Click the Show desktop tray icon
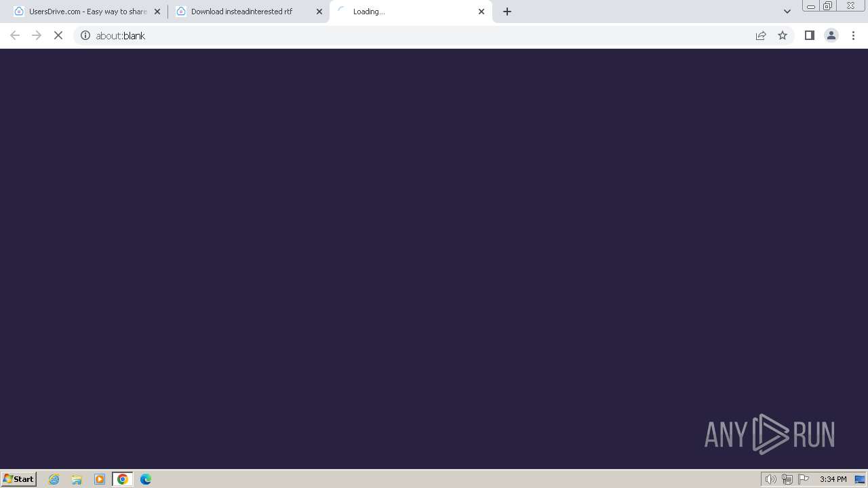 [x=860, y=479]
